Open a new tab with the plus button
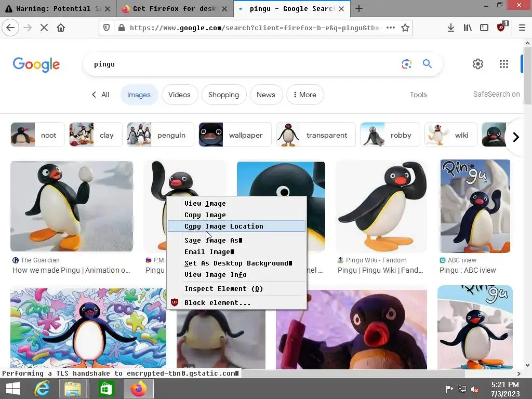 coord(359,8)
